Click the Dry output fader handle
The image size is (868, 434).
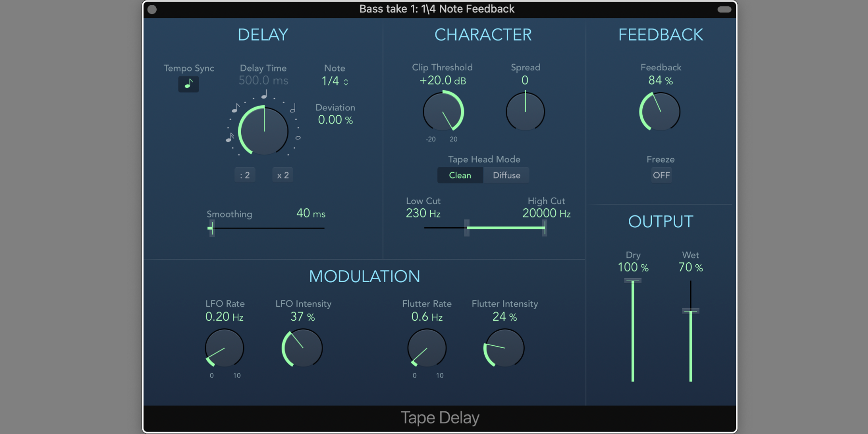pyautogui.click(x=633, y=281)
